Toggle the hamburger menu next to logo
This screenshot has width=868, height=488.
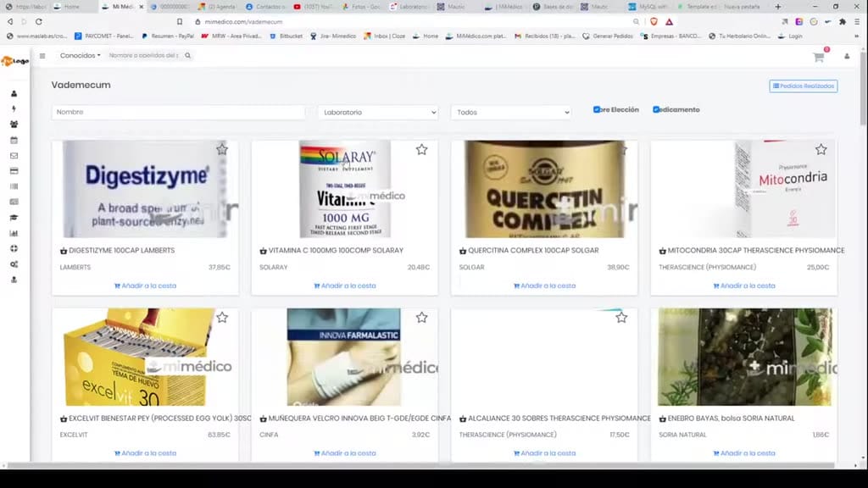(x=42, y=55)
